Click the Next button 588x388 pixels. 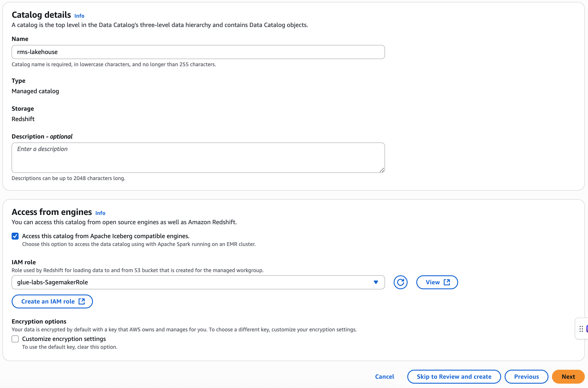point(568,377)
